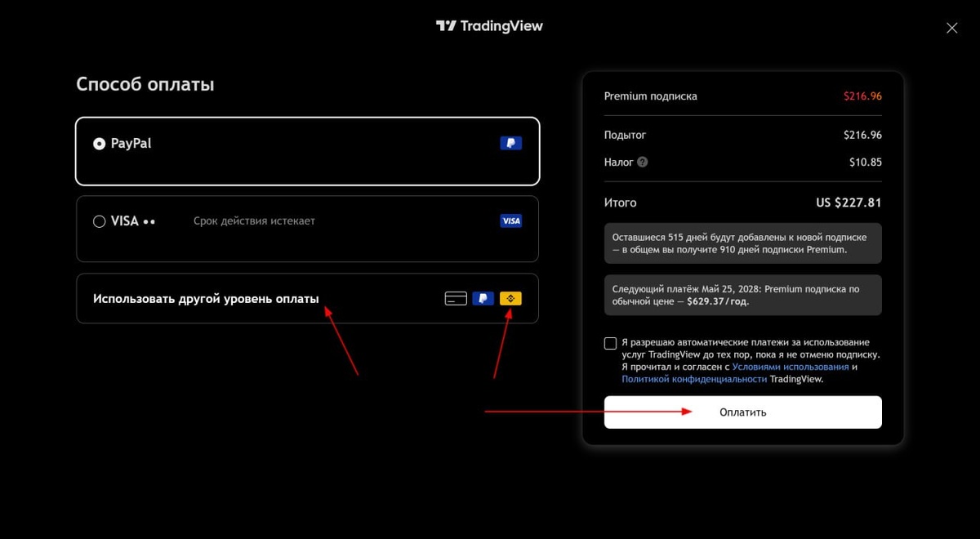Close the payment dialog with X
The width and height of the screenshot is (980, 539).
[951, 28]
